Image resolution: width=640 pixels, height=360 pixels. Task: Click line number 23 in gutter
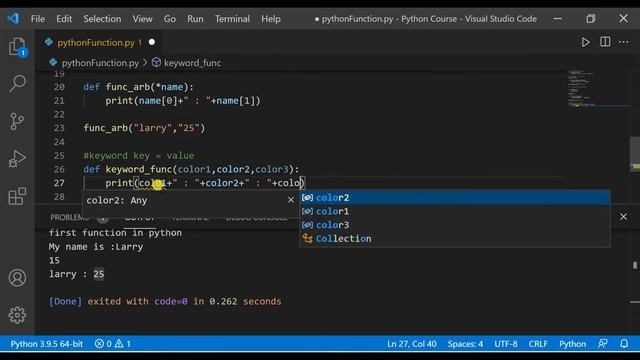[59, 128]
